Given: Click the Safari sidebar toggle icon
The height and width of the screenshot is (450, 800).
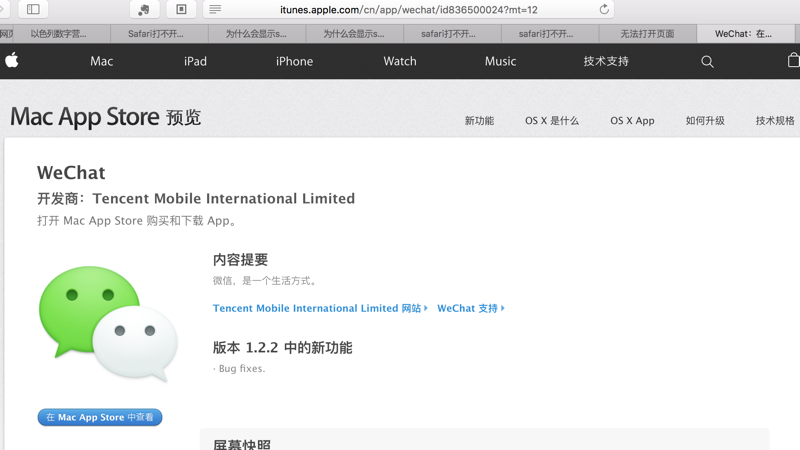Looking at the screenshot, I should pos(33,9).
